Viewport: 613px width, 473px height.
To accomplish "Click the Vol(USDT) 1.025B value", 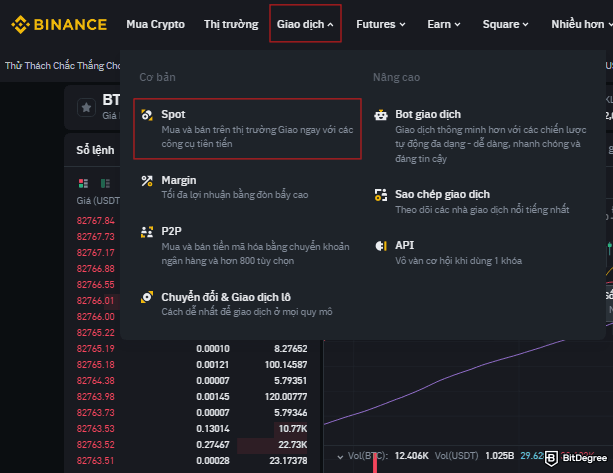I will 500,456.
